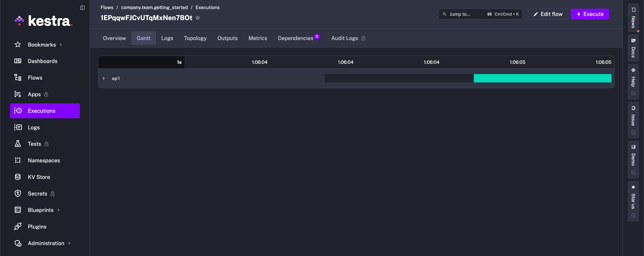This screenshot has height=256, width=644.
Task: Expand the Bookmarks submenu
Action: click(x=61, y=45)
